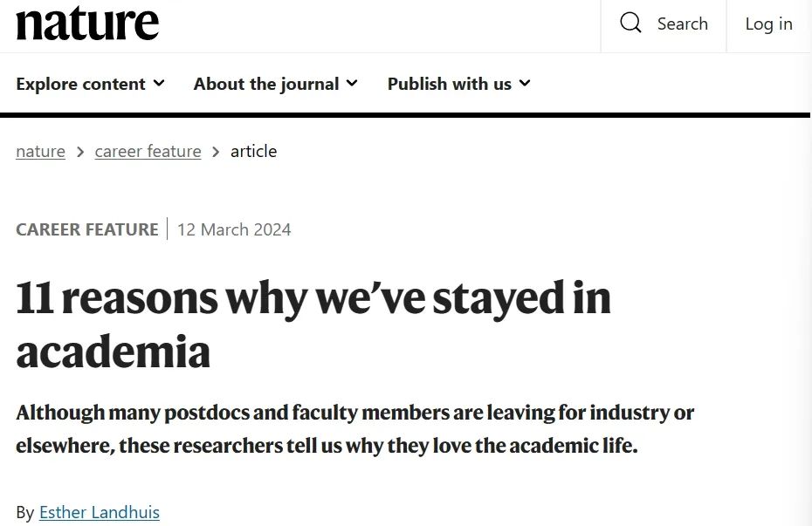Click the article breadcrumb text
The image size is (812, 526).
click(x=254, y=152)
